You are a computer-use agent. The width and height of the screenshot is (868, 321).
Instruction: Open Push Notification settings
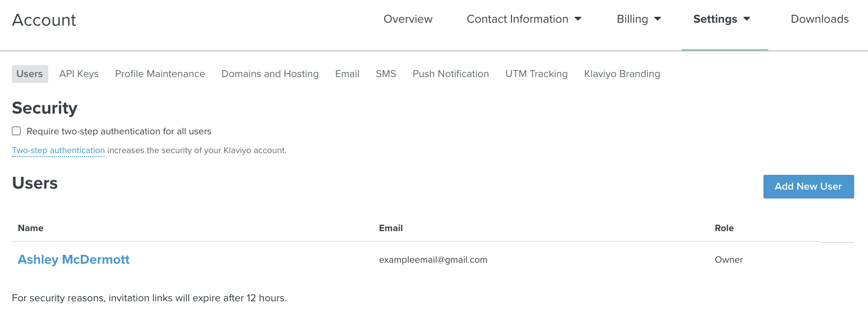[451, 74]
